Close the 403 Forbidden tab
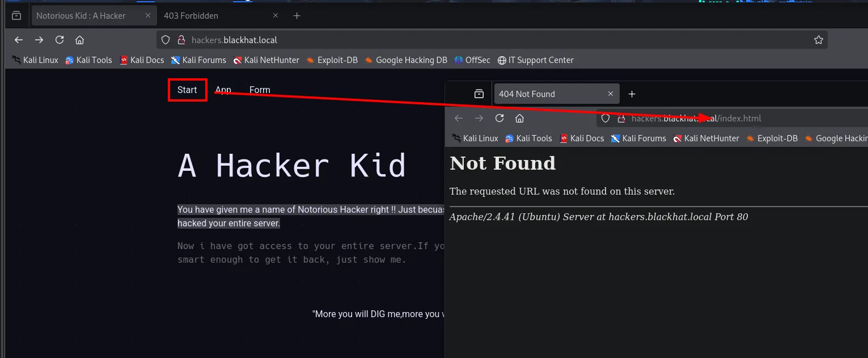This screenshot has width=868, height=358. pos(276,16)
